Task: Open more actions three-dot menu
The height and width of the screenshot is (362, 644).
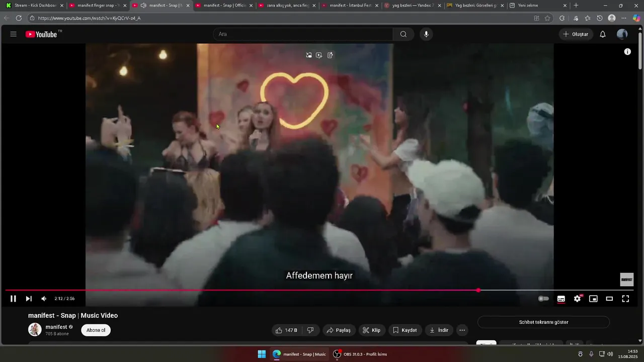Action: point(462,330)
